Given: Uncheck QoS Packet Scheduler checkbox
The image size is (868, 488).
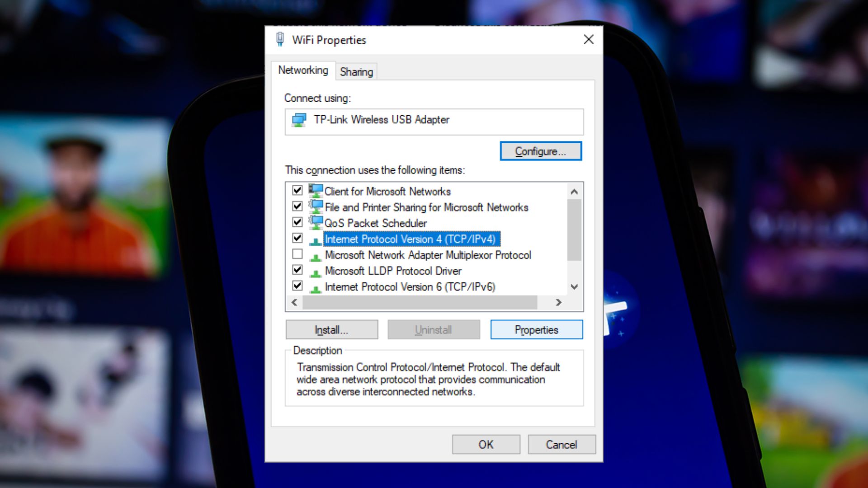Looking at the screenshot, I should point(297,222).
